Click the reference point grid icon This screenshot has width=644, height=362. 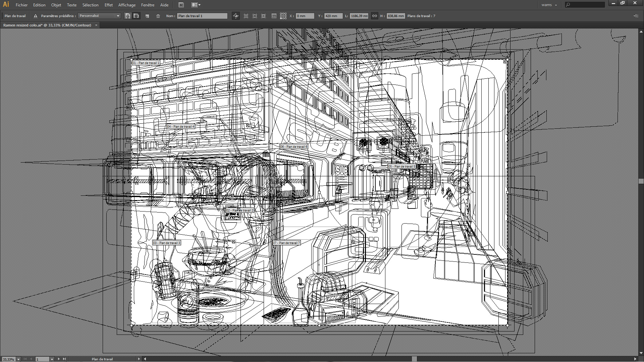pos(283,16)
